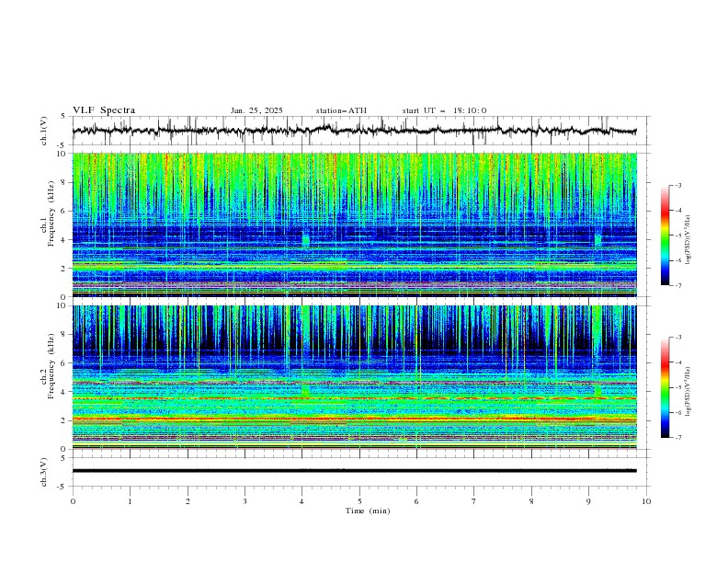728x563 pixels.
Task: Click the 'start UT = 18:10:0' text
Action: click(x=444, y=110)
